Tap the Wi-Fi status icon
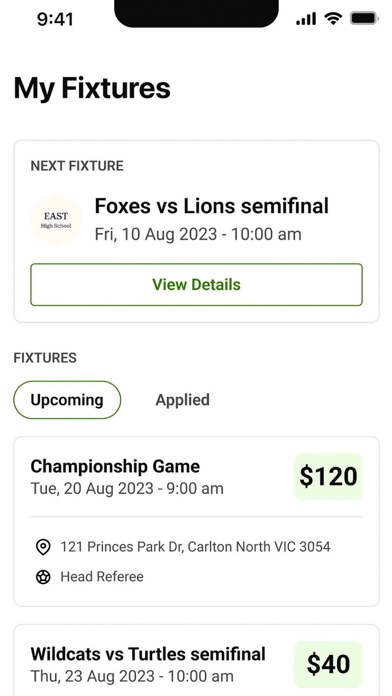392x696 pixels. pos(333,18)
